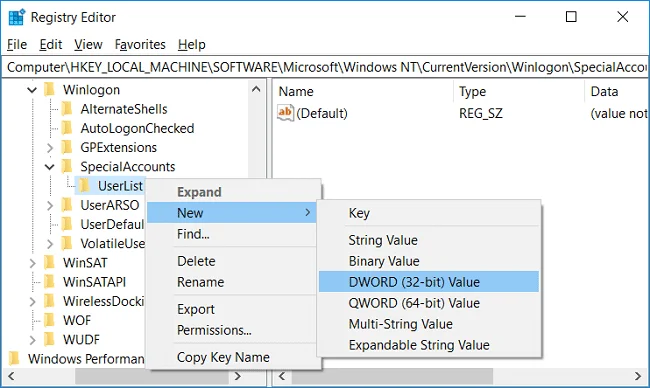Open the File menu

[x=17, y=44]
